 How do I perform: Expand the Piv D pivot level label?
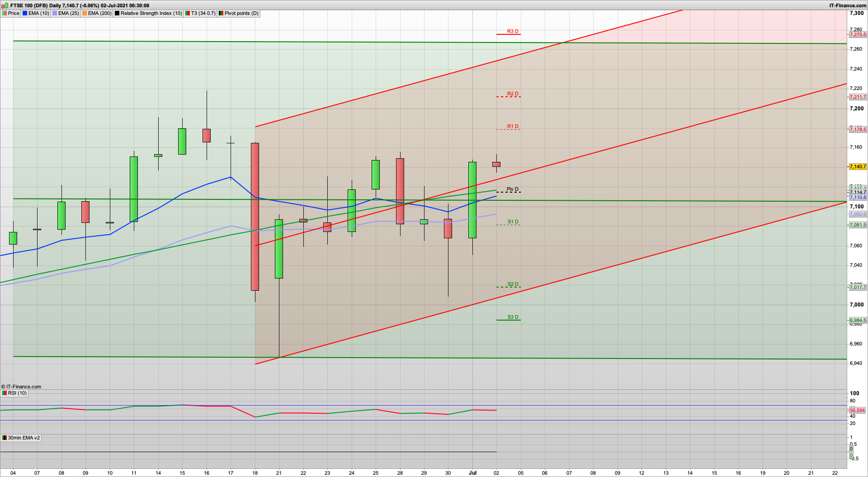click(512, 190)
